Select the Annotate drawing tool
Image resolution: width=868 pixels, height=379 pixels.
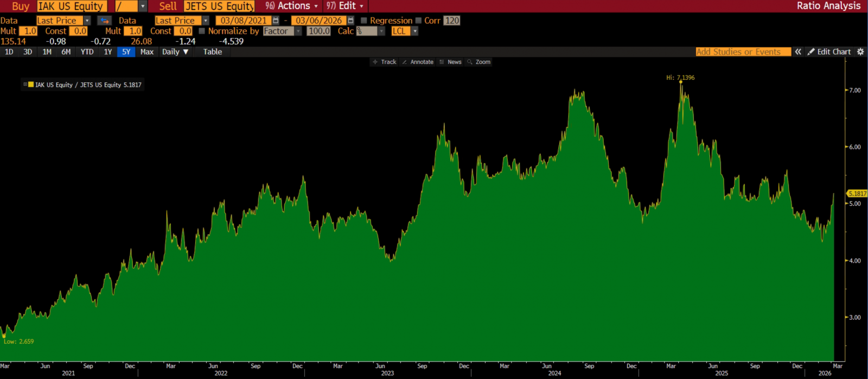(x=418, y=62)
